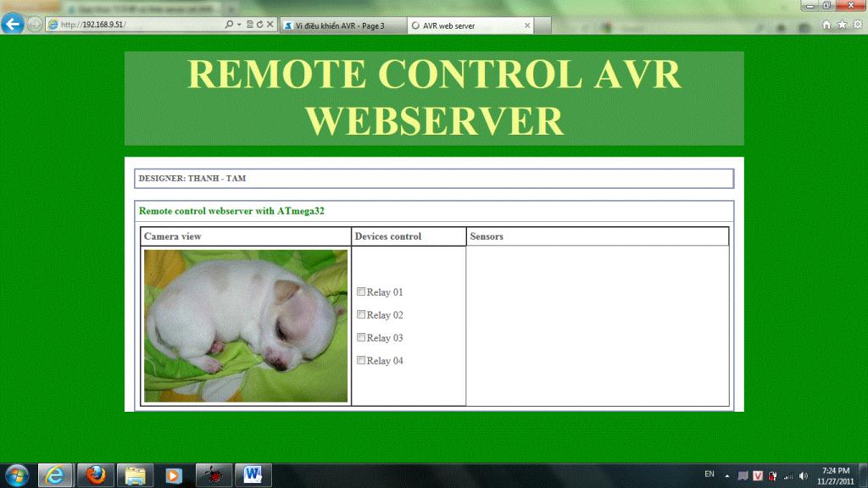Launch Firefox from the taskbar
The width and height of the screenshot is (868, 488).
pos(95,475)
